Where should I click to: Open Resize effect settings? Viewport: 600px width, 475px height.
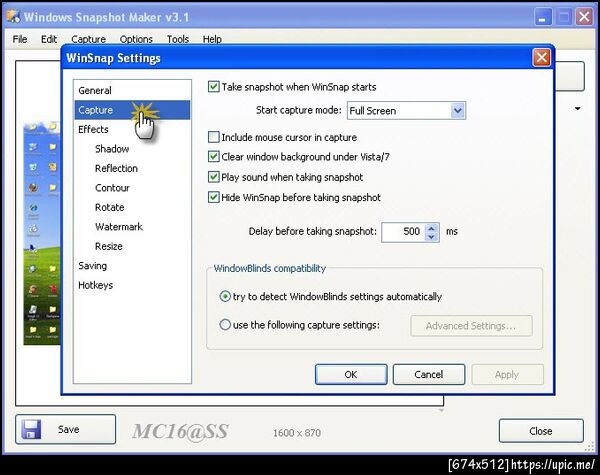click(109, 246)
